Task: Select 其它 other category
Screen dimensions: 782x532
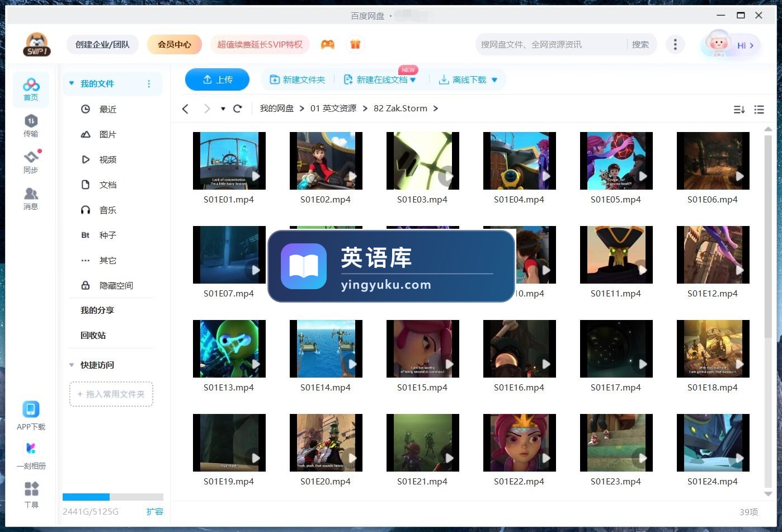Action: [108, 260]
